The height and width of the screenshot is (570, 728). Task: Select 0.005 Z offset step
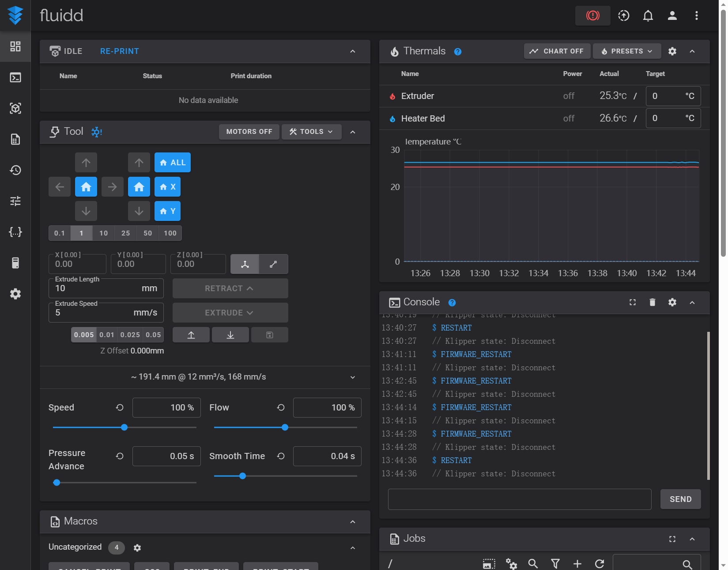[84, 335]
